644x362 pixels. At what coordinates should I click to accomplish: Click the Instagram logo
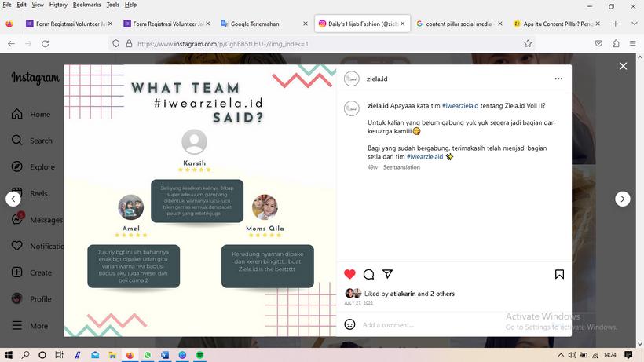35,78
